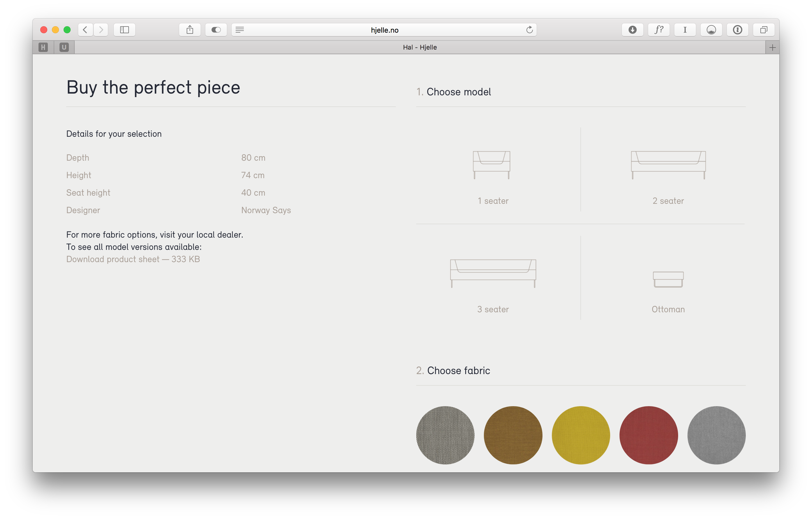Toggle the switch extension button in toolbar
This screenshot has width=812, height=519.
[216, 30]
